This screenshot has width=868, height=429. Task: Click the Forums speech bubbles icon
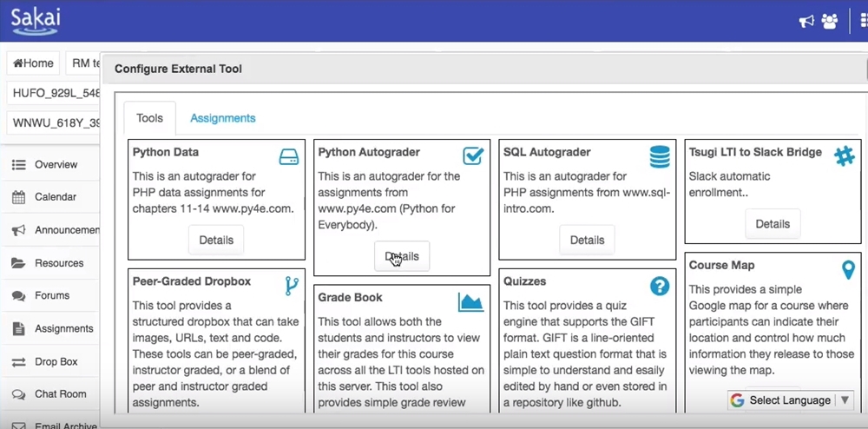[19, 295]
